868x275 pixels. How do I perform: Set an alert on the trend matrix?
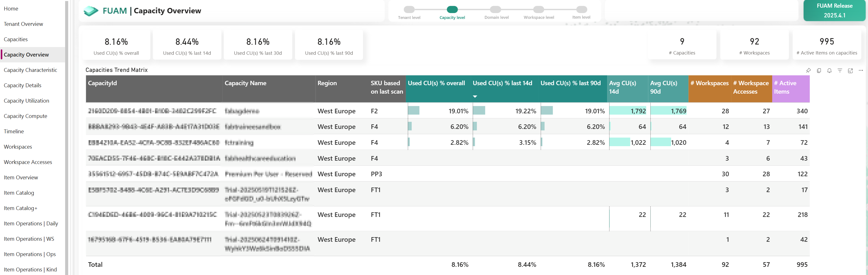pos(829,71)
